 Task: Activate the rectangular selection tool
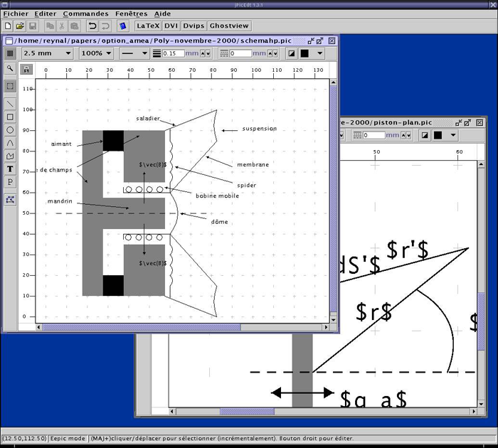(10, 86)
